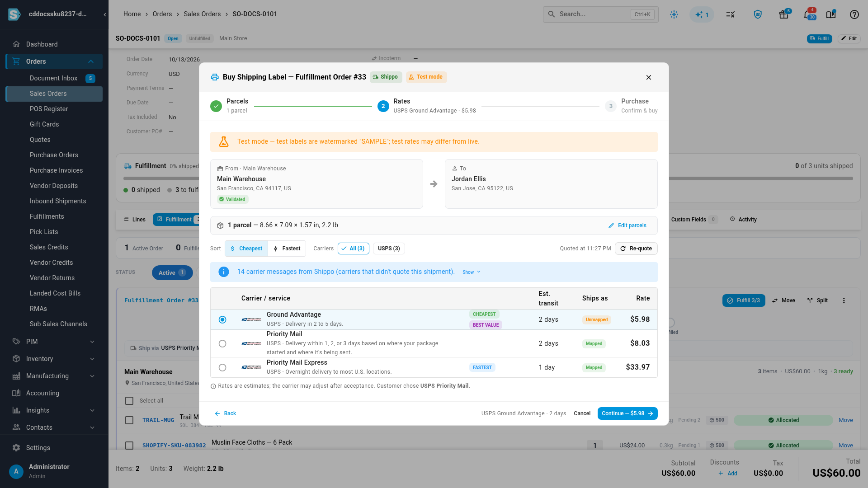Click the gift box rewards icon
The width and height of the screenshot is (868, 488).
(784, 14)
